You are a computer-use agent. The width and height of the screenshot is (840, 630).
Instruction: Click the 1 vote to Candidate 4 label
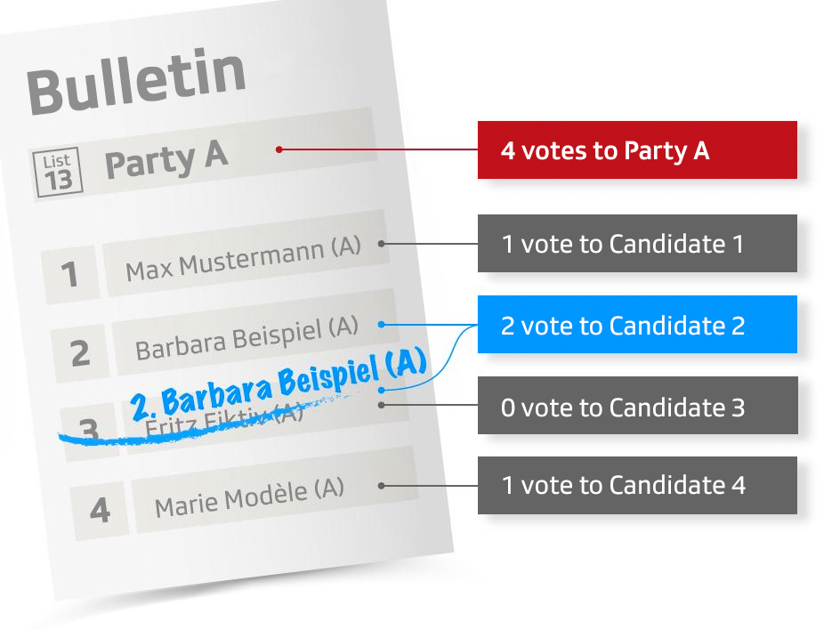pyautogui.click(x=637, y=486)
